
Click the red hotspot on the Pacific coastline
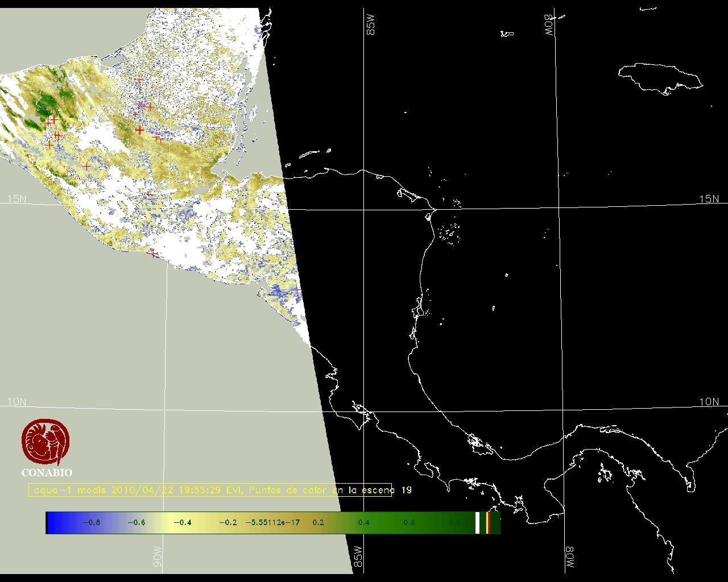pos(152,253)
